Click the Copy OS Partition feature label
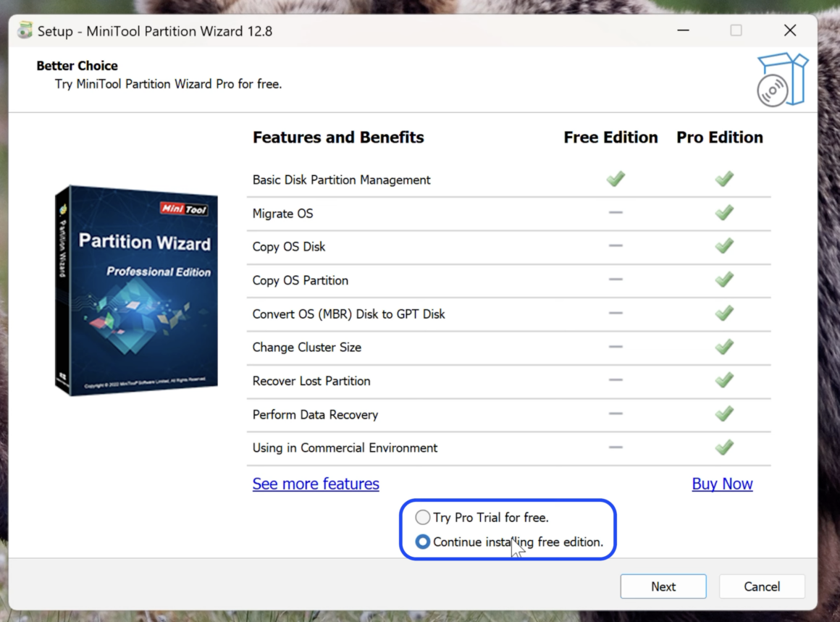840x622 pixels. click(x=300, y=280)
